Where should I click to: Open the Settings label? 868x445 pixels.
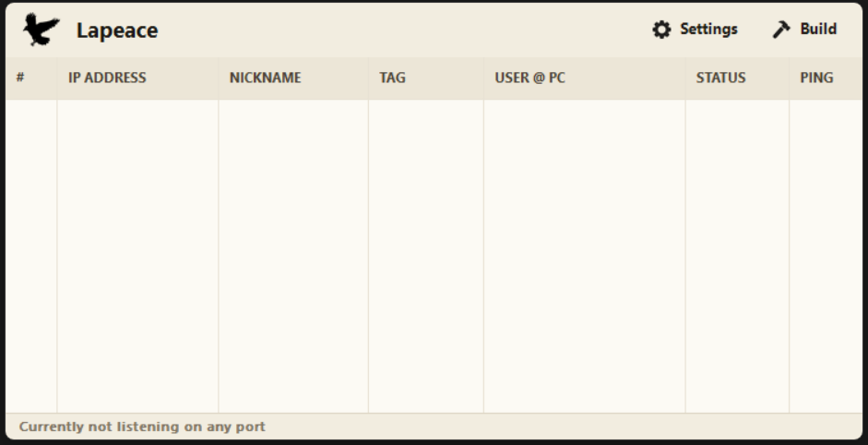click(708, 29)
